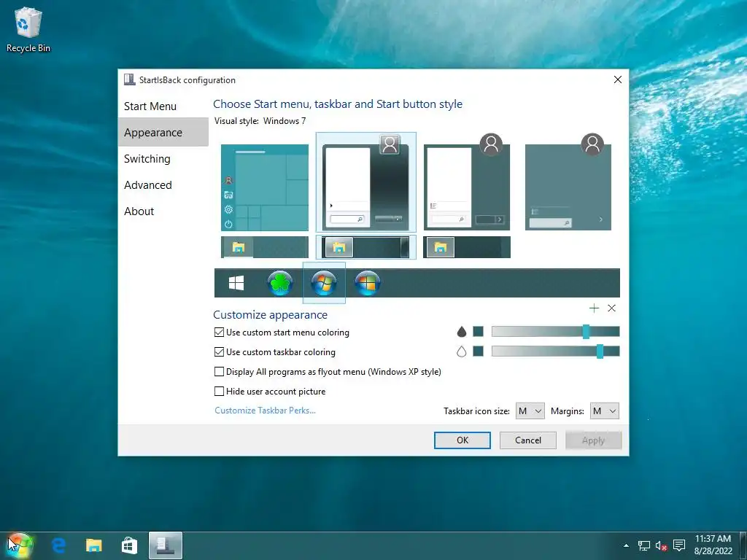This screenshot has height=560, width=747.
Task: Open Customize Taskbar Perks link
Action: (x=265, y=410)
